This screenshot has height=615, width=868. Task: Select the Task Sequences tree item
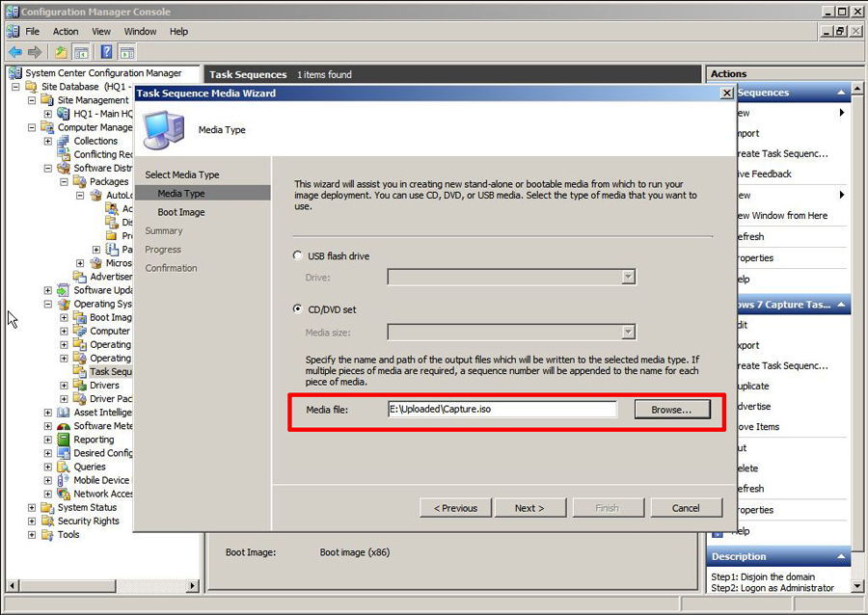111,372
